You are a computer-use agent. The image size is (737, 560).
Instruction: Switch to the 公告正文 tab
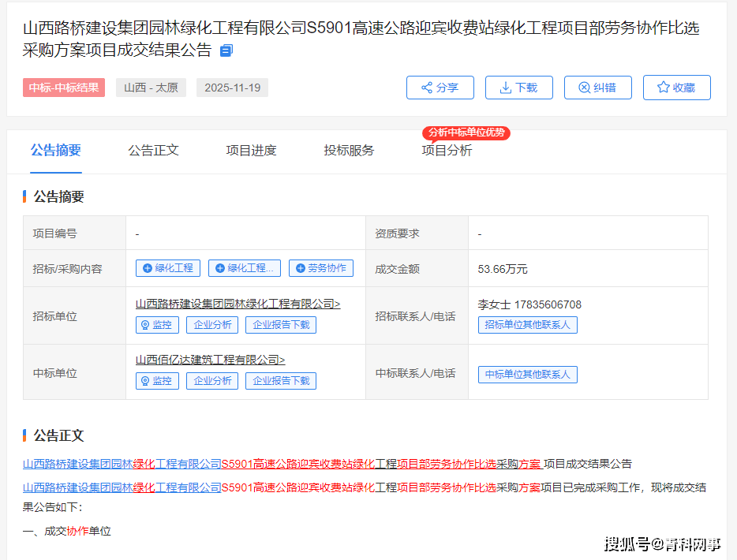pyautogui.click(x=153, y=151)
